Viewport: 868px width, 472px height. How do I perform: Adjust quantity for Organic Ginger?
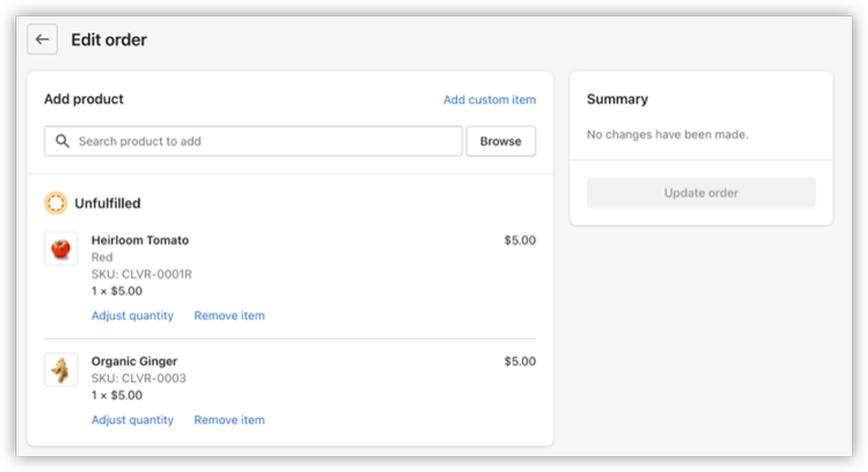pos(132,420)
